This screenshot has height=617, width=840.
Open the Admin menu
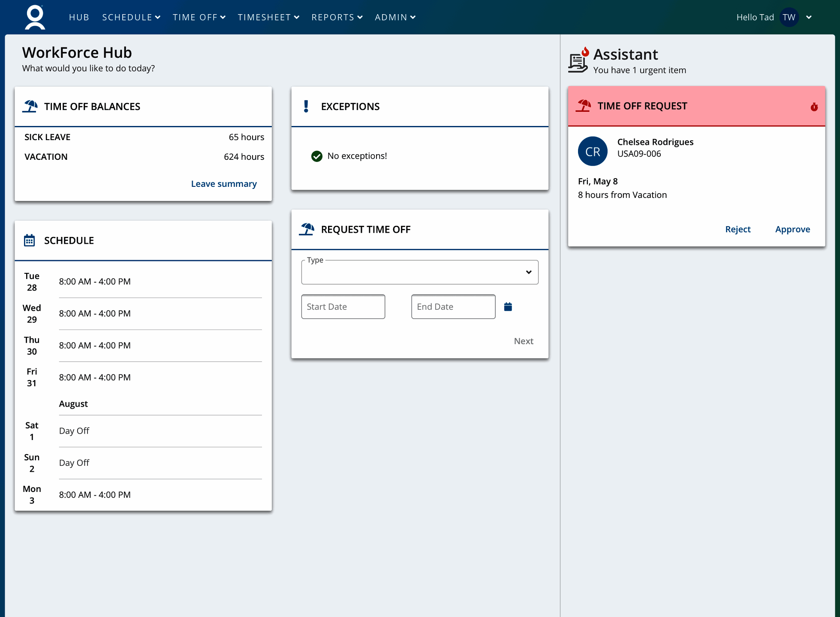(394, 18)
